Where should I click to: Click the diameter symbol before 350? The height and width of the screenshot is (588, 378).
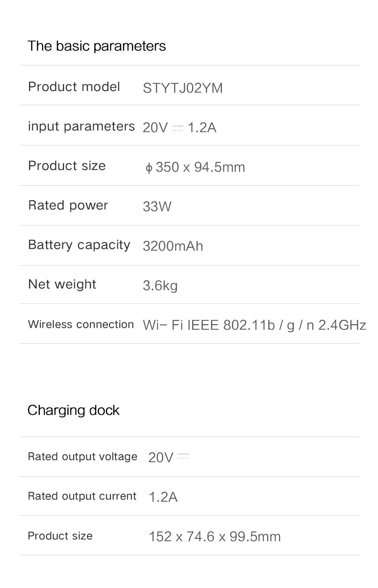(x=149, y=168)
